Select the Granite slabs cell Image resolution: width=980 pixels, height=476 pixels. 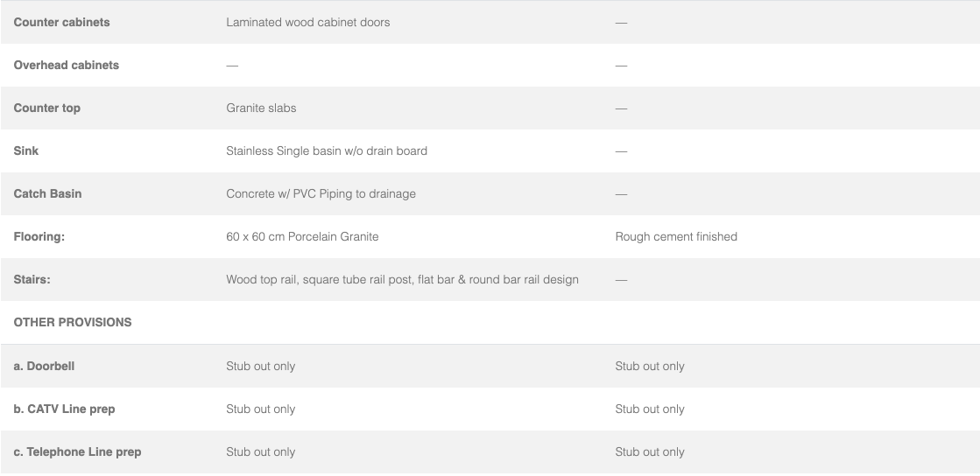[261, 108]
